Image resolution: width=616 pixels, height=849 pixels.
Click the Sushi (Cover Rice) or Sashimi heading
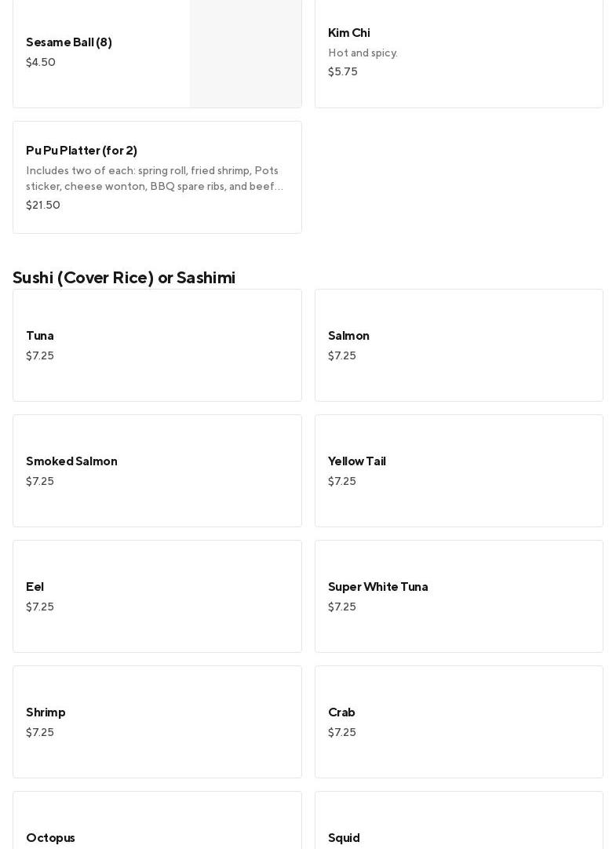click(124, 278)
